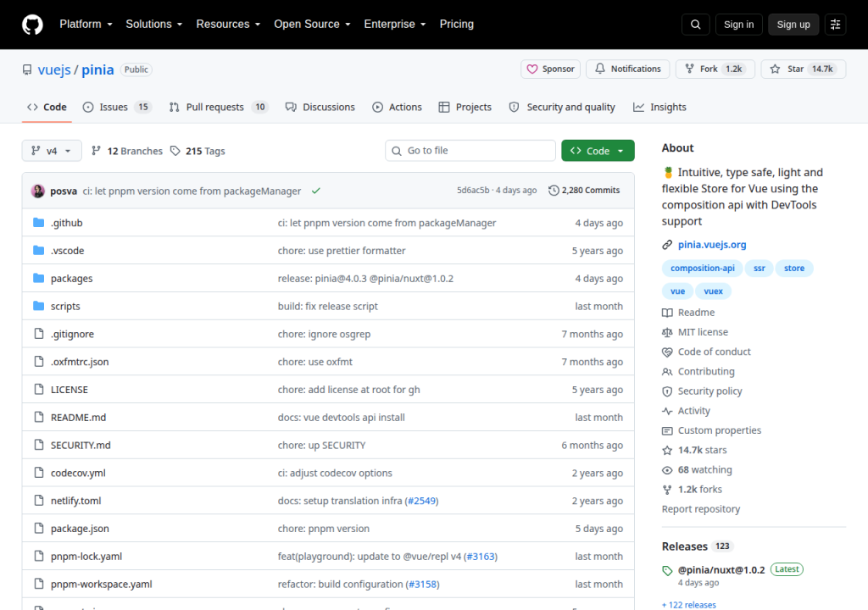
Task: Click the MIT license scales icon
Action: pyautogui.click(x=667, y=332)
